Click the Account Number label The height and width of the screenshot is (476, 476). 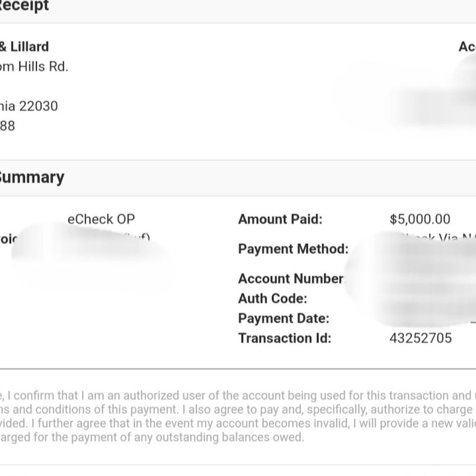coord(291,279)
